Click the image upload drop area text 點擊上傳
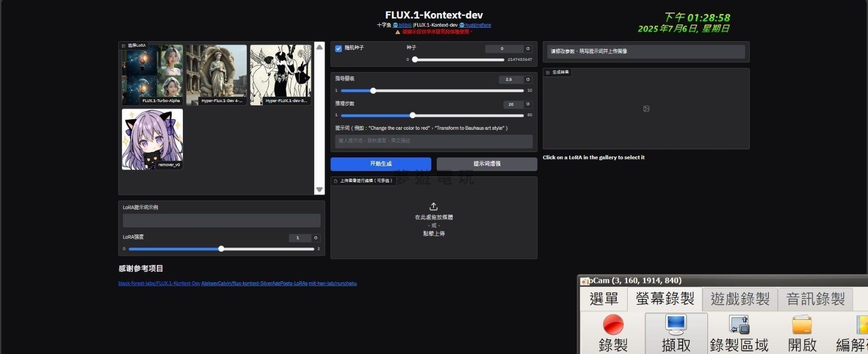 click(x=434, y=233)
